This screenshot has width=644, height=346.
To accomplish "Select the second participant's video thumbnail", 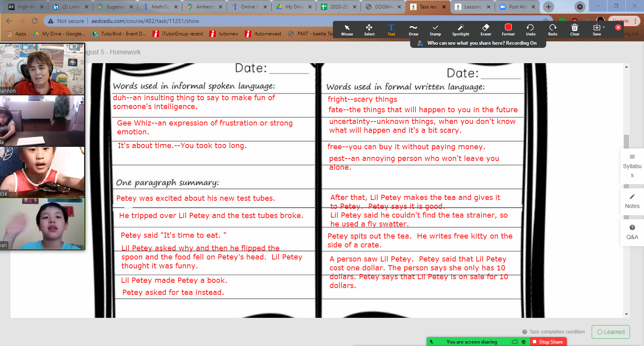I will point(42,120).
